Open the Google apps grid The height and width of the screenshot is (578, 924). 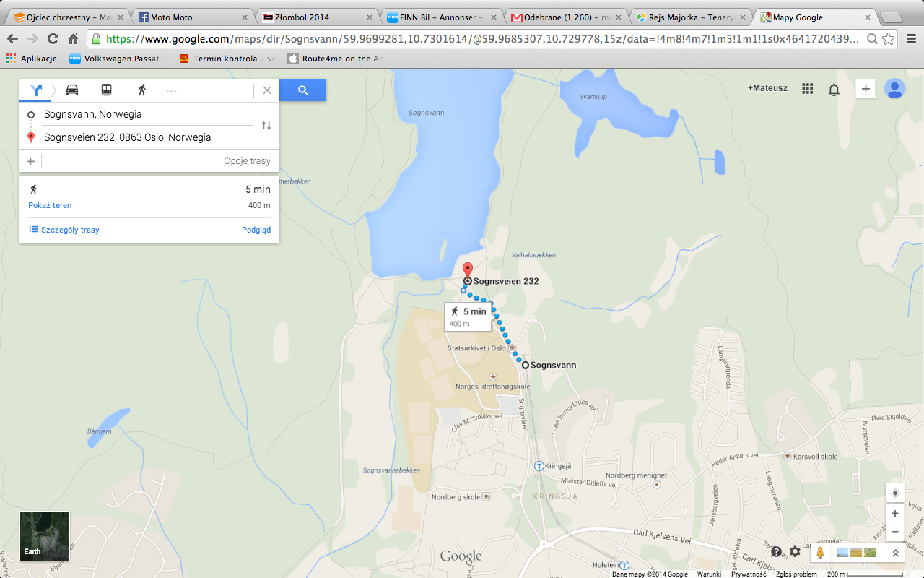click(808, 88)
